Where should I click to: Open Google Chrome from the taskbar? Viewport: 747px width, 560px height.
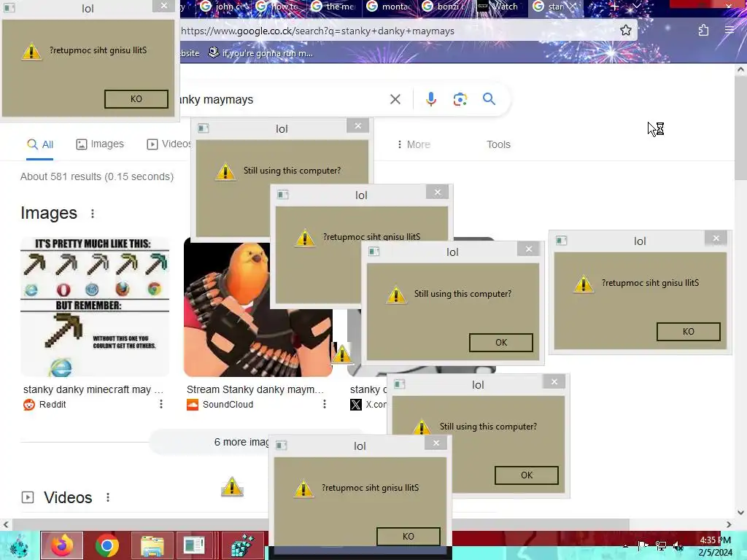[x=107, y=545]
